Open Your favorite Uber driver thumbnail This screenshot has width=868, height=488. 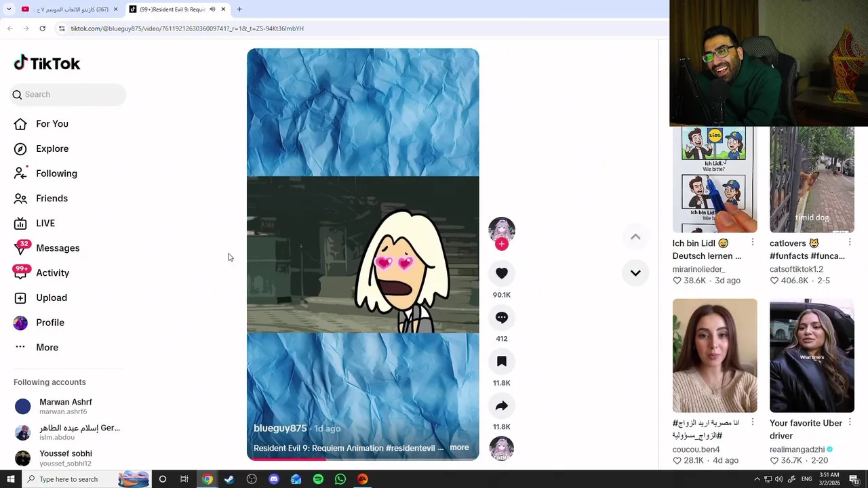[812, 356]
